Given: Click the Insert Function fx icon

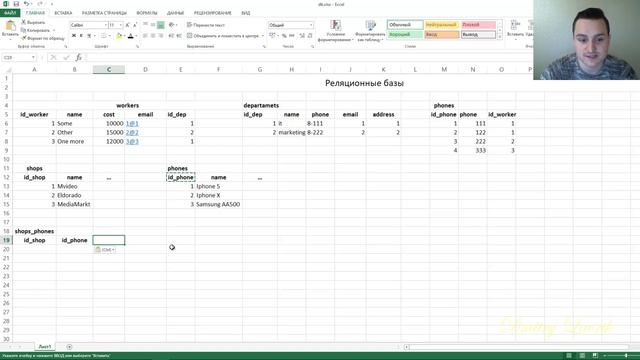Looking at the screenshot, I should [x=78, y=58].
